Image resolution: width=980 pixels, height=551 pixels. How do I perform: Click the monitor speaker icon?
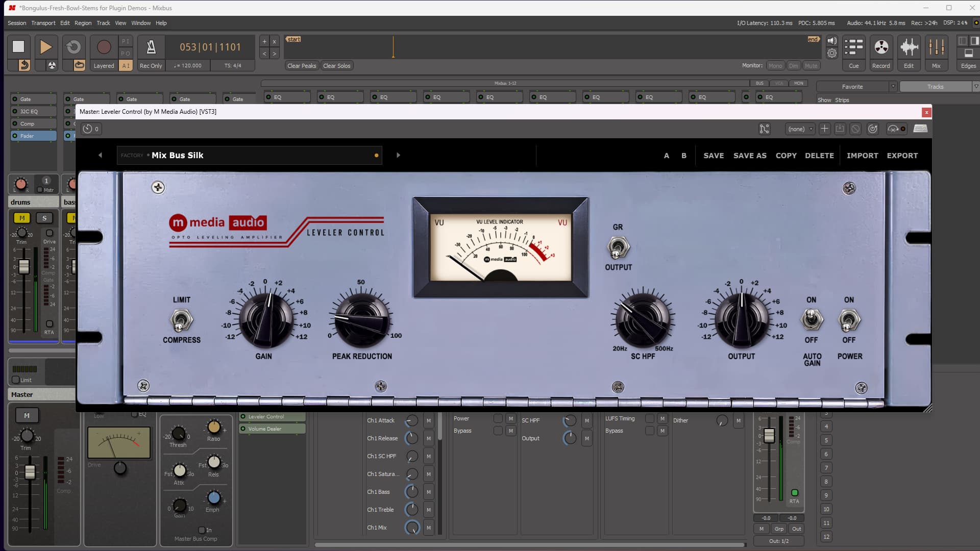[832, 41]
